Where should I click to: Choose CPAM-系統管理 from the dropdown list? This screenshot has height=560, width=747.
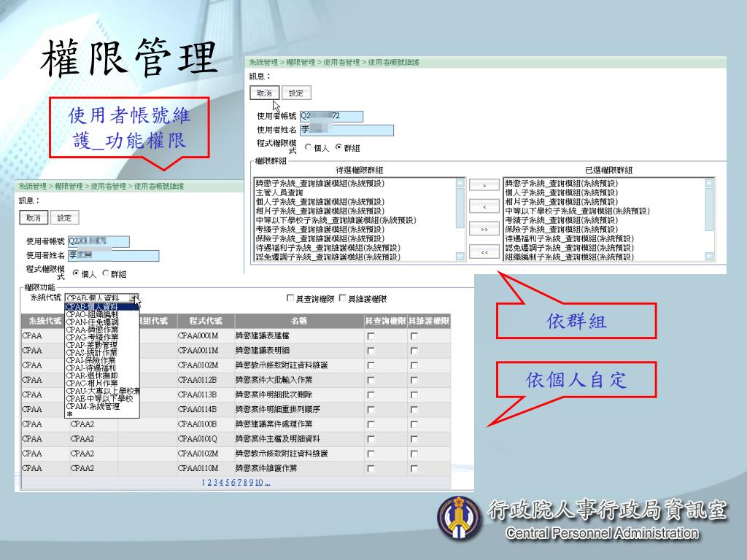(x=102, y=406)
